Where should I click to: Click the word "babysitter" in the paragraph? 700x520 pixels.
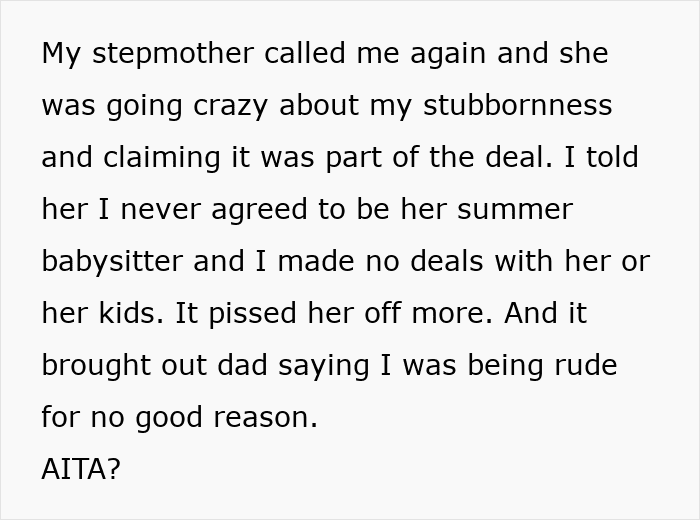(112, 262)
